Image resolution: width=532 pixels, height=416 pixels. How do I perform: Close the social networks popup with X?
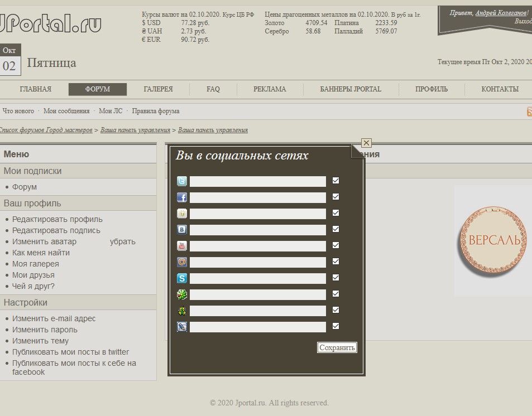point(366,143)
